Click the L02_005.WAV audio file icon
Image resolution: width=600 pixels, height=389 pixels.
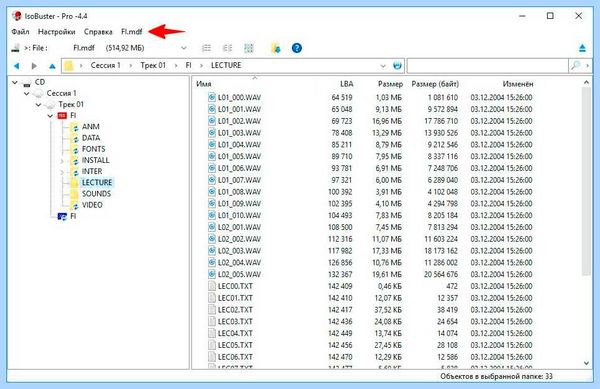(x=212, y=274)
